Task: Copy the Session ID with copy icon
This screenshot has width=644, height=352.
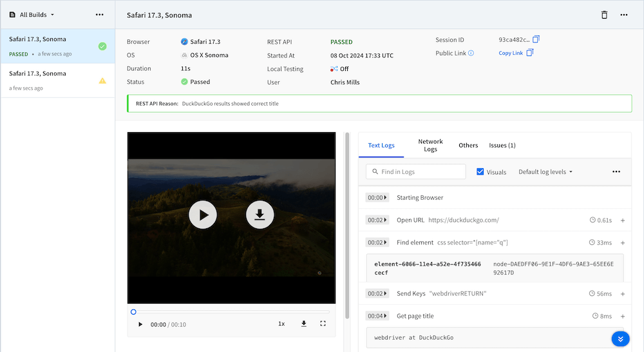Action: [536, 39]
